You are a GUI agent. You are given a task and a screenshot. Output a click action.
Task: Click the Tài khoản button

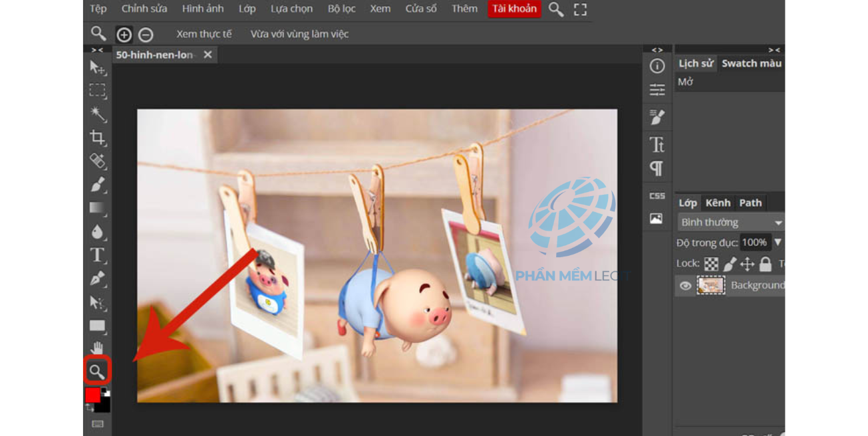(x=515, y=9)
